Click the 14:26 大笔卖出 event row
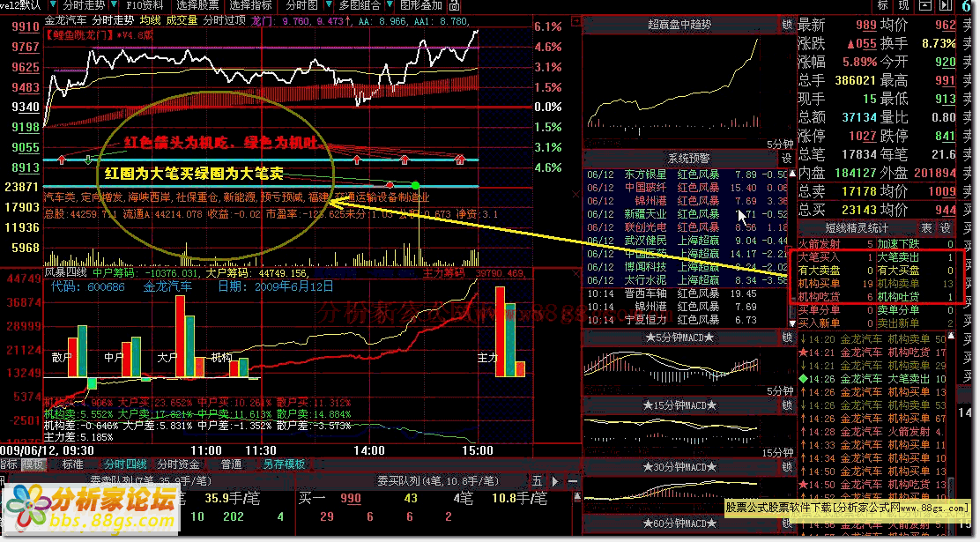The width and height of the screenshot is (980, 542). pyautogui.click(x=873, y=379)
